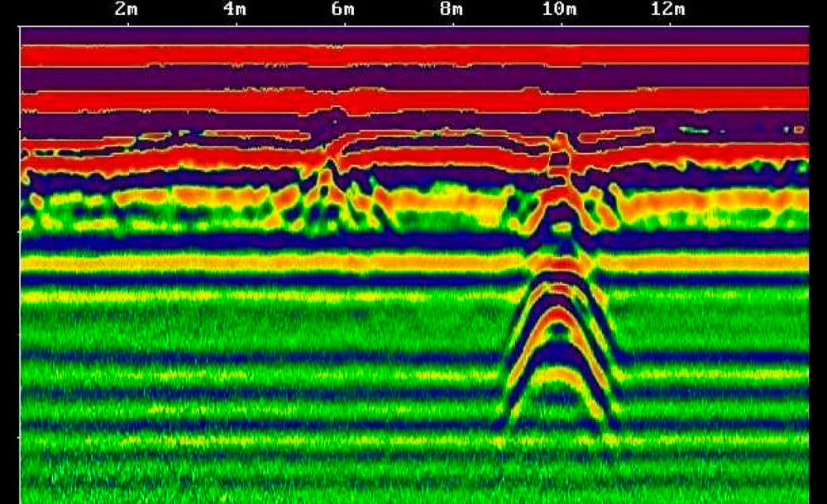
Task: Select the 10m distance axis label
Action: (560, 10)
